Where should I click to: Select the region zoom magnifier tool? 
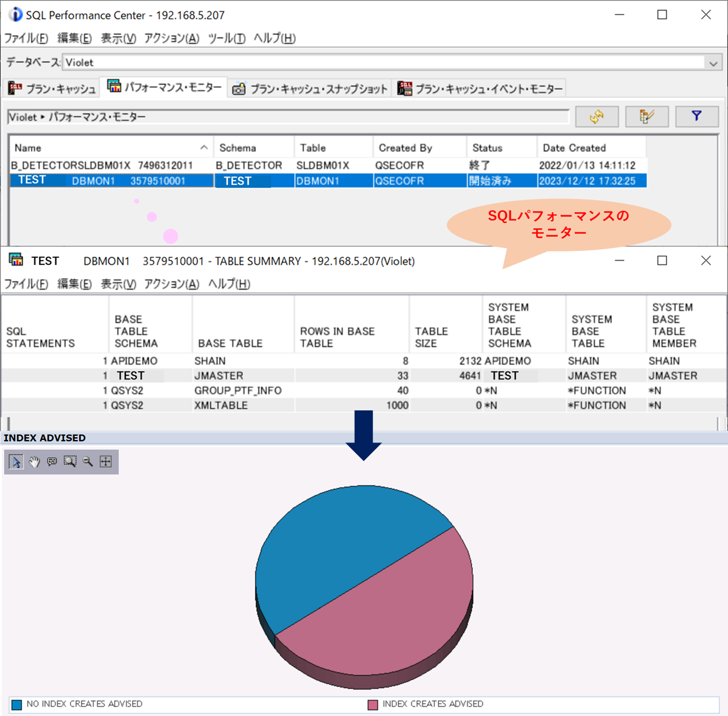click(70, 462)
